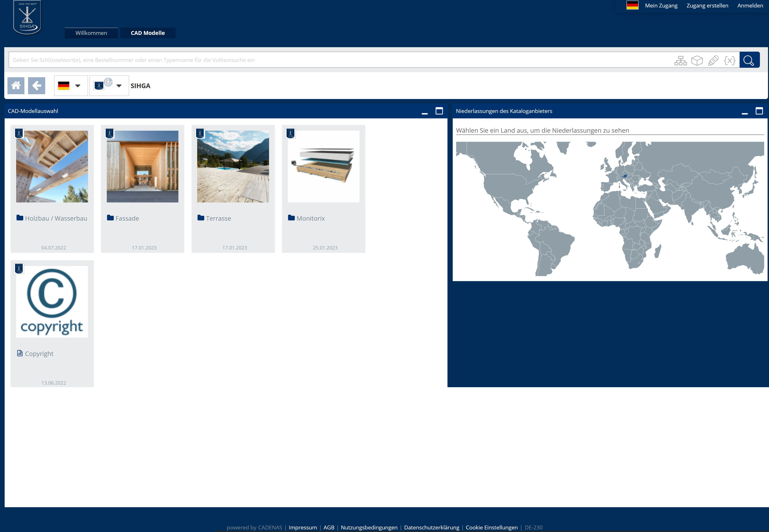The height and width of the screenshot is (532, 769).
Task: Open the variable search braces icon
Action: [729, 60]
